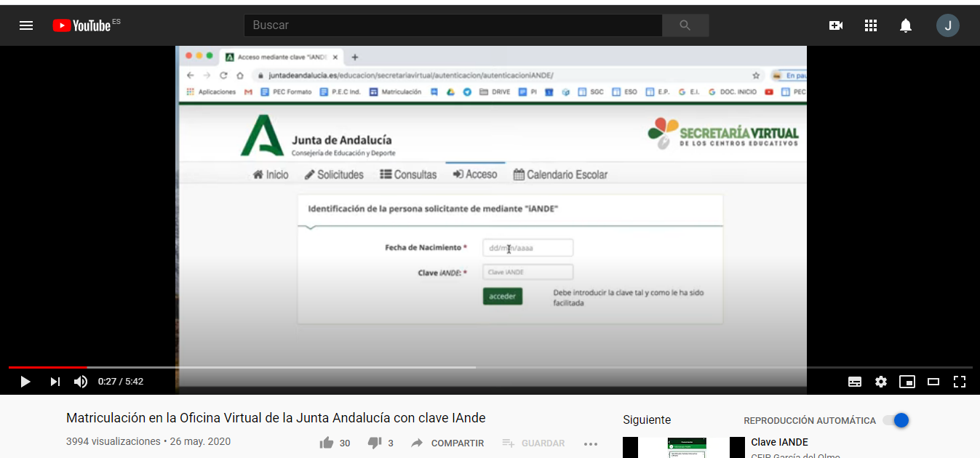Open the Aplicaciones bookmark
Screen dimensions: 980x458
pyautogui.click(x=212, y=92)
